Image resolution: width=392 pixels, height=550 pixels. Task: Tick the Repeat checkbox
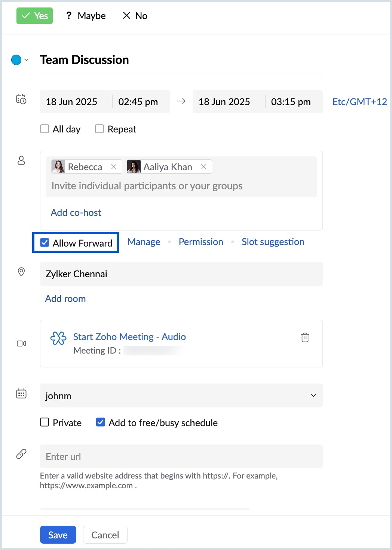(x=99, y=129)
